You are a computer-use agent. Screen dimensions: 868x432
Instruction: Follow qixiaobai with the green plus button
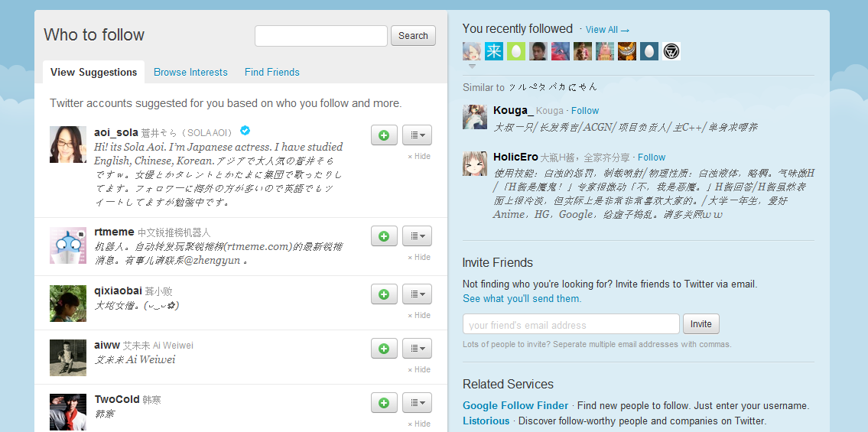(x=384, y=294)
